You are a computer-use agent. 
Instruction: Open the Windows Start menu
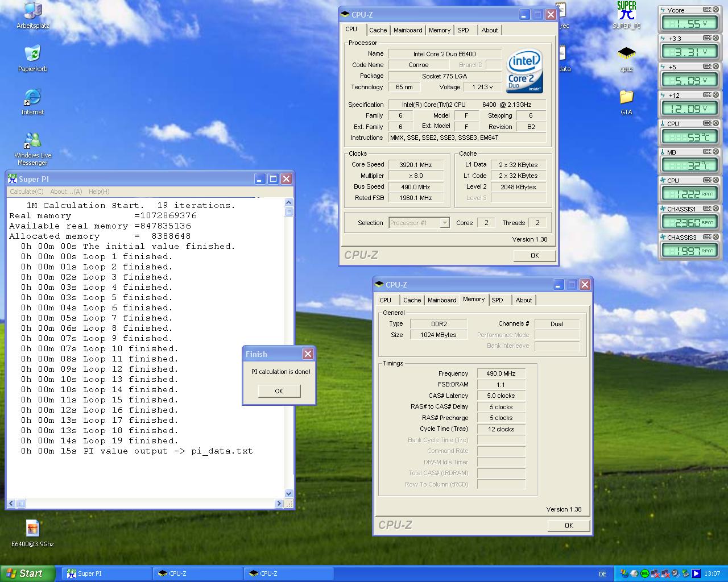(x=28, y=573)
